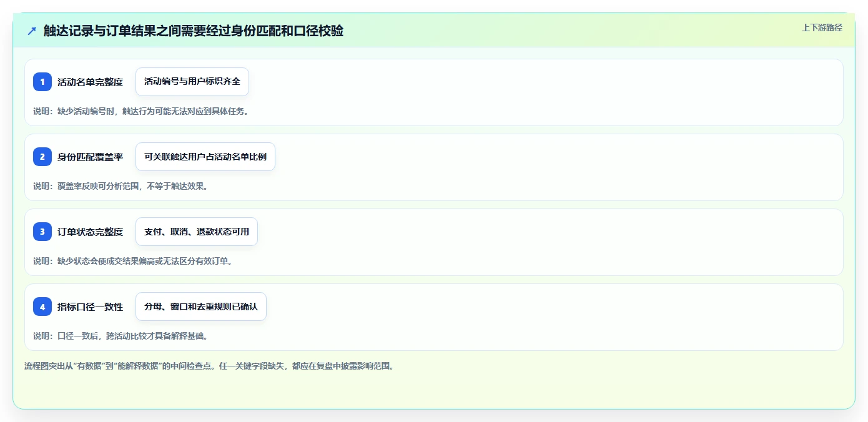Image resolution: width=868 pixels, height=422 pixels.
Task: Click the 活动编号与用户标识齐全 chip
Action: (x=192, y=82)
